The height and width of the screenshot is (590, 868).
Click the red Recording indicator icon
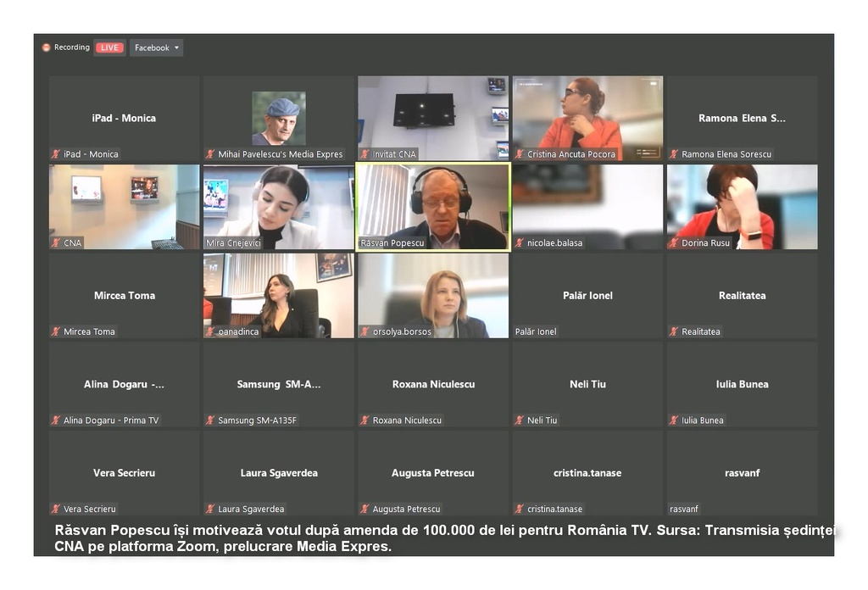(x=47, y=47)
